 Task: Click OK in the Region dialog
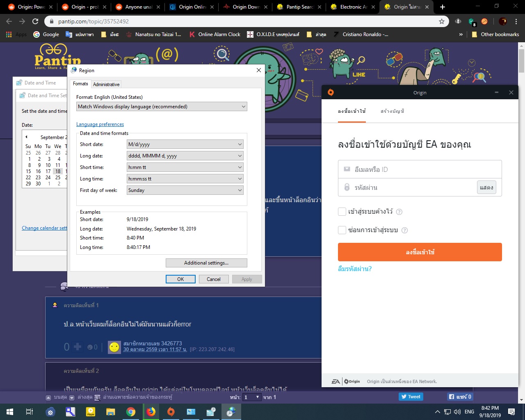[x=180, y=279]
